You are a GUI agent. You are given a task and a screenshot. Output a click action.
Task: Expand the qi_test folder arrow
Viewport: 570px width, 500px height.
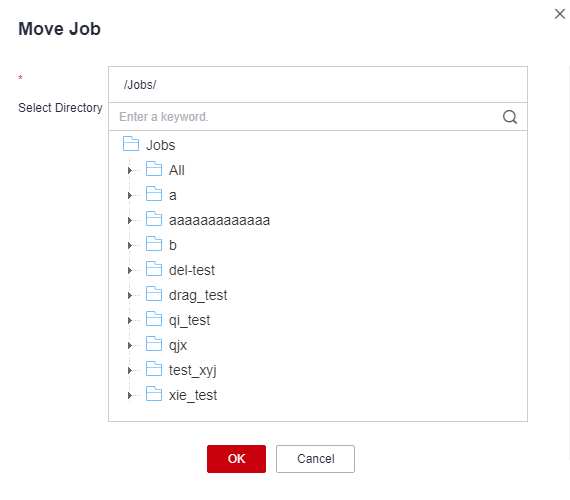[x=129, y=320]
